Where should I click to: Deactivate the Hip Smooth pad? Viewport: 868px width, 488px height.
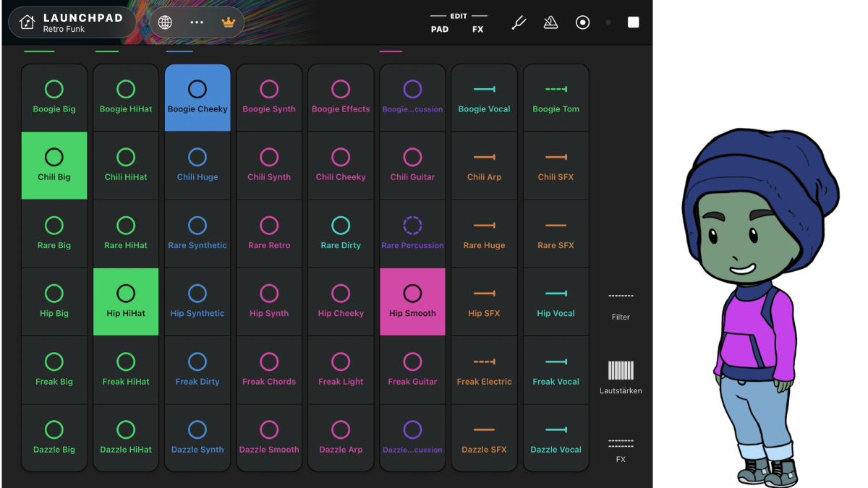point(412,301)
